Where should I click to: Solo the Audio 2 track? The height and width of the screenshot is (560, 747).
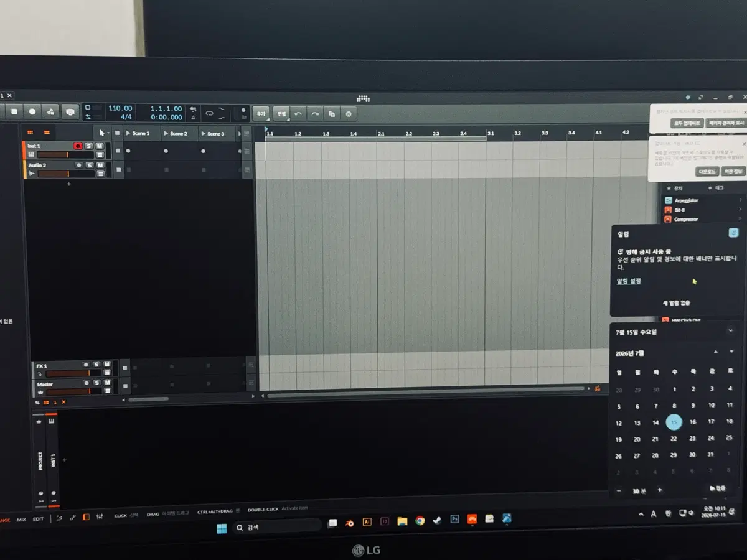[x=90, y=165]
